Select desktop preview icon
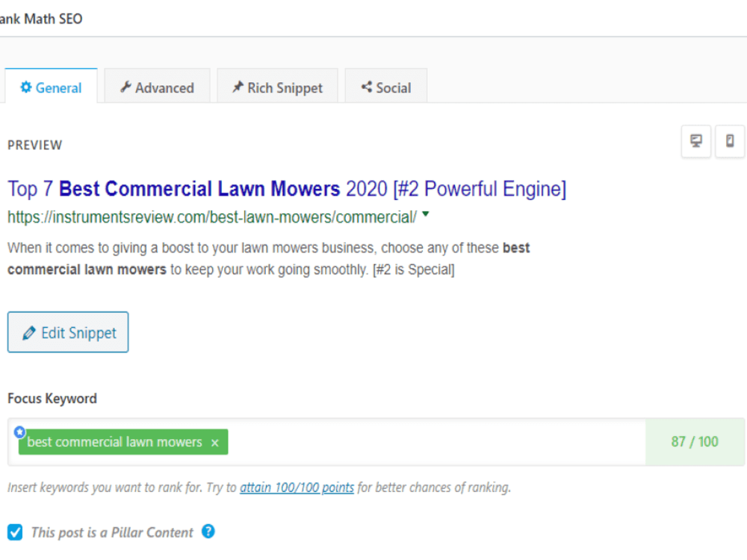The width and height of the screenshot is (747, 560). point(696,141)
